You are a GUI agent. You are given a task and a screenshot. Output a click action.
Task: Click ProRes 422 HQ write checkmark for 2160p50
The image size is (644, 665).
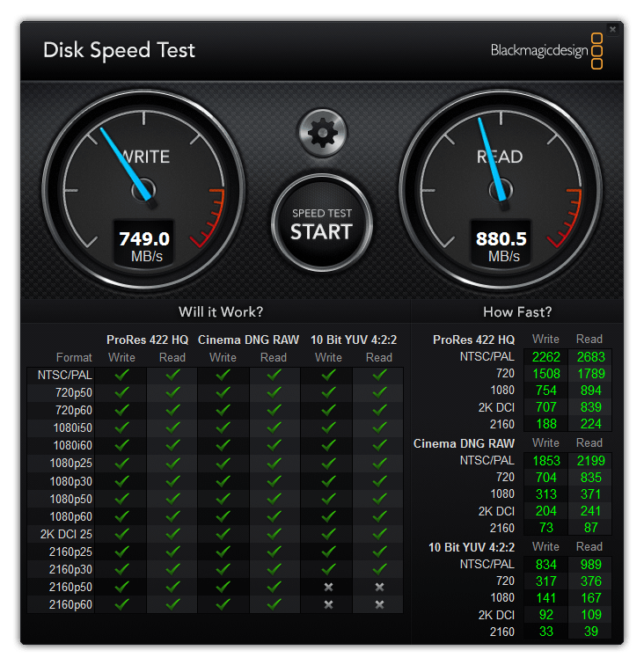tap(121, 587)
